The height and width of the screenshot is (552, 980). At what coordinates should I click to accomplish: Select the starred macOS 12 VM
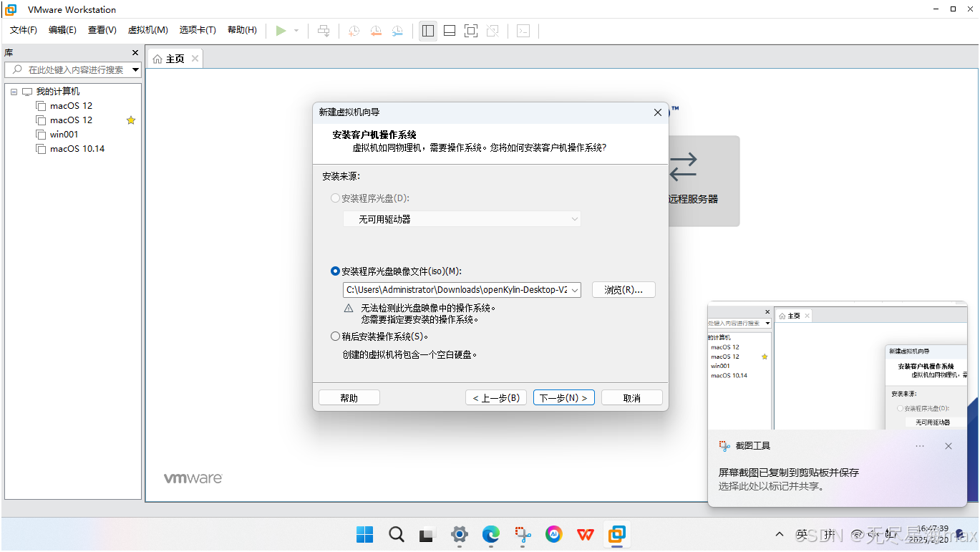(71, 120)
